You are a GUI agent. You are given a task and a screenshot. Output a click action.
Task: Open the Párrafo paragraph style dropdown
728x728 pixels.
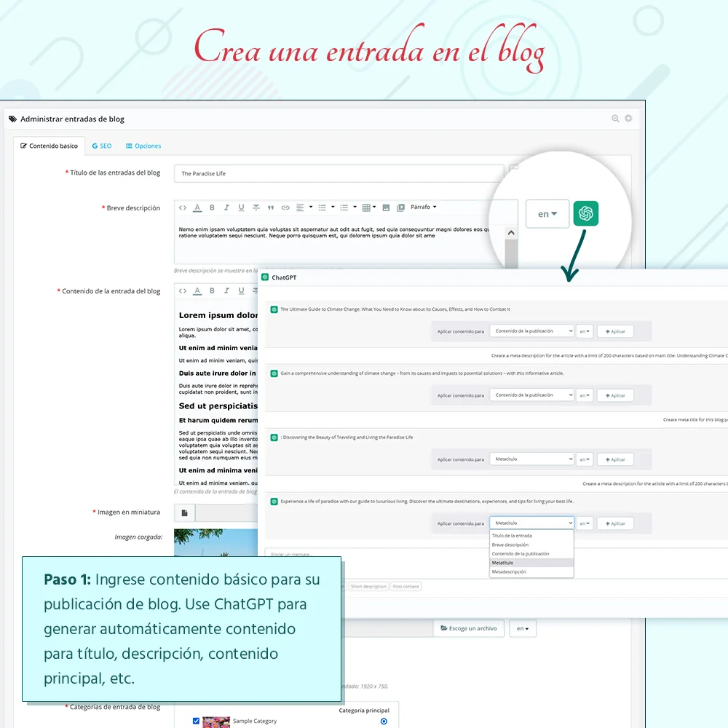[421, 207]
